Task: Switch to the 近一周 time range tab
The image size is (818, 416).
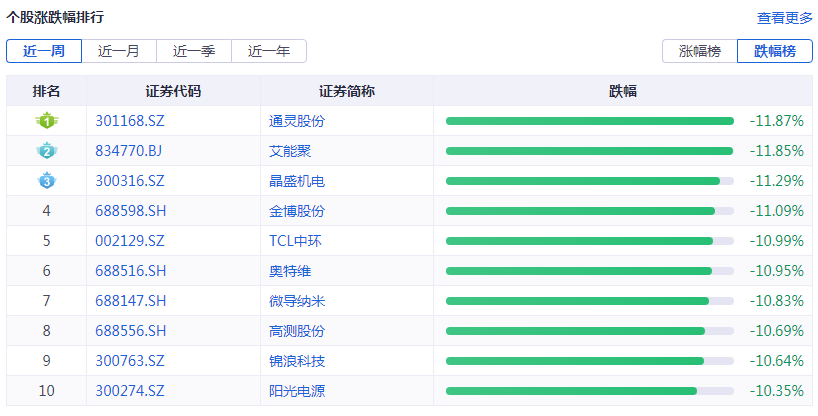Action: [x=44, y=51]
